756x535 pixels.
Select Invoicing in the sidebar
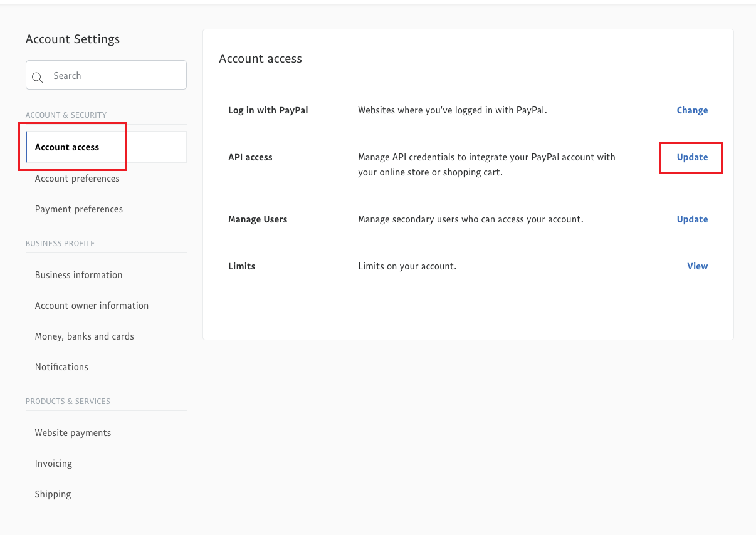(x=53, y=464)
